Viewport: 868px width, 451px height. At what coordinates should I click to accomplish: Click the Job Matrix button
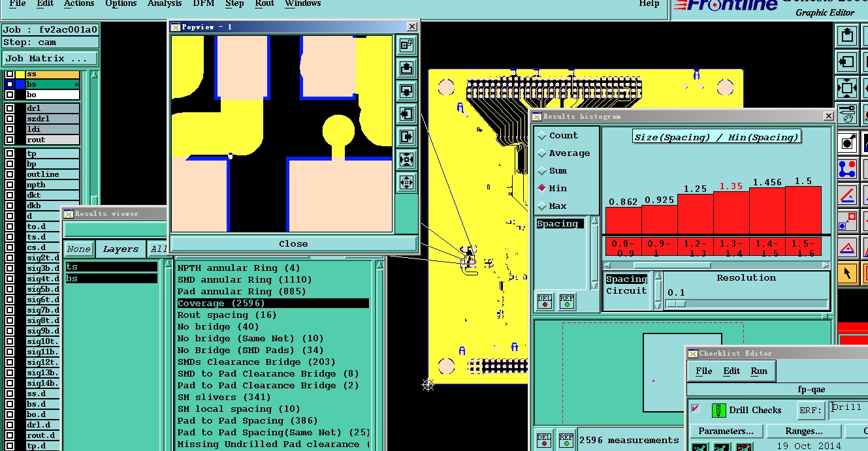coord(50,59)
